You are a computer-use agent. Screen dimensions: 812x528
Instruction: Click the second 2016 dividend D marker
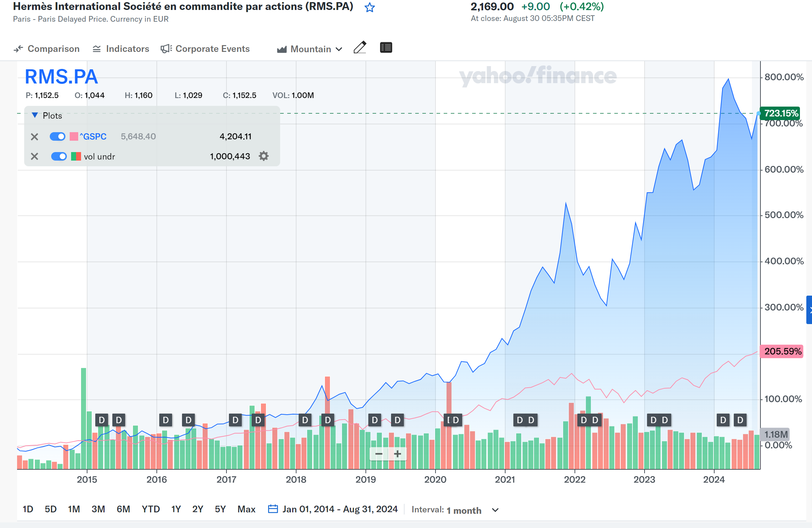(x=188, y=420)
